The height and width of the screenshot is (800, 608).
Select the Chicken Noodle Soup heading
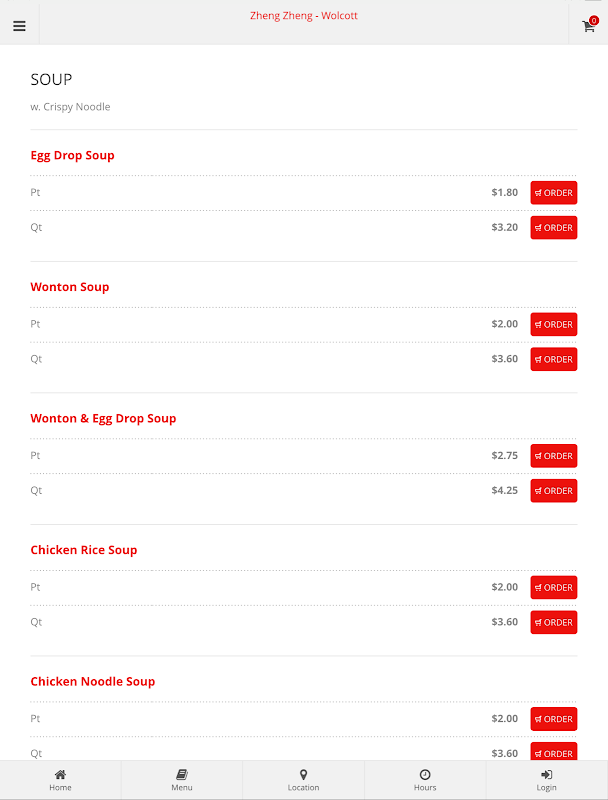pos(92,681)
